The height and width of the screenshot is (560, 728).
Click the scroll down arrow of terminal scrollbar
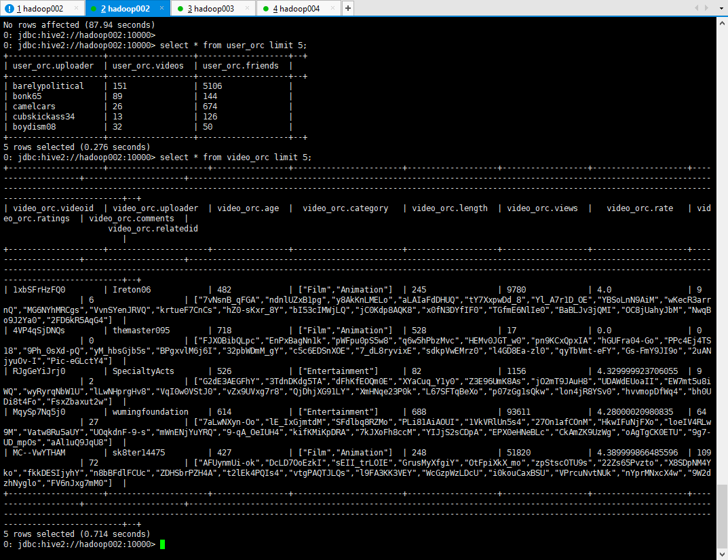(723, 554)
